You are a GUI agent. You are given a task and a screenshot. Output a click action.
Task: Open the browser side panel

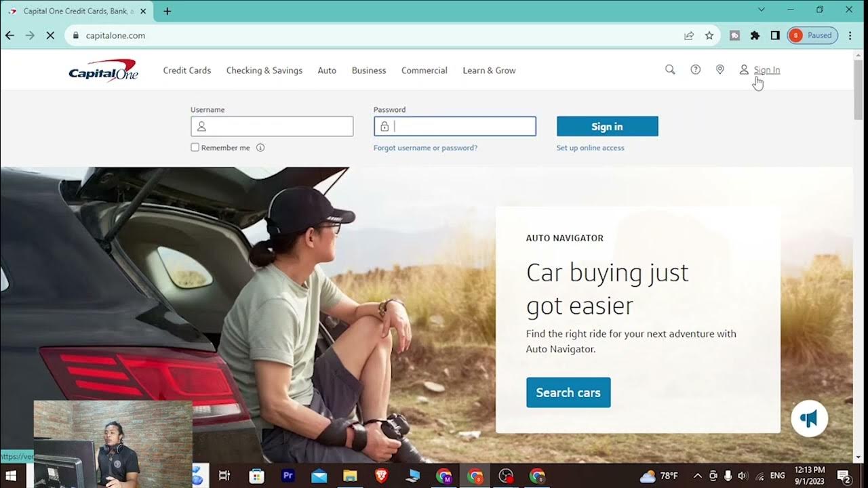pos(775,35)
